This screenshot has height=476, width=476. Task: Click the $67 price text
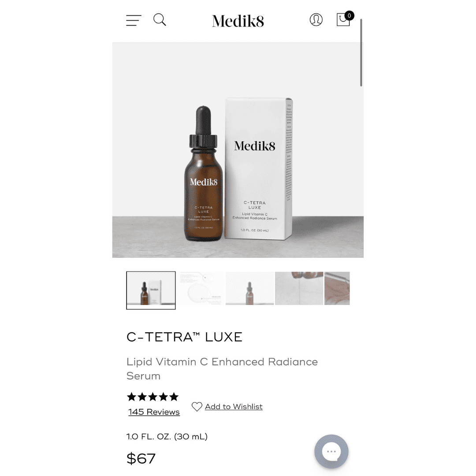tap(141, 458)
